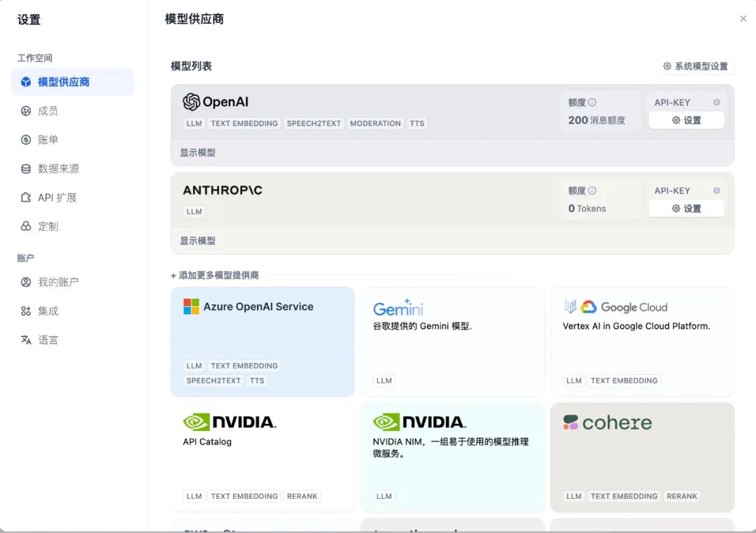Click the 模型供应商 cube icon in sidebar
This screenshot has height=533, width=756.
(x=26, y=82)
